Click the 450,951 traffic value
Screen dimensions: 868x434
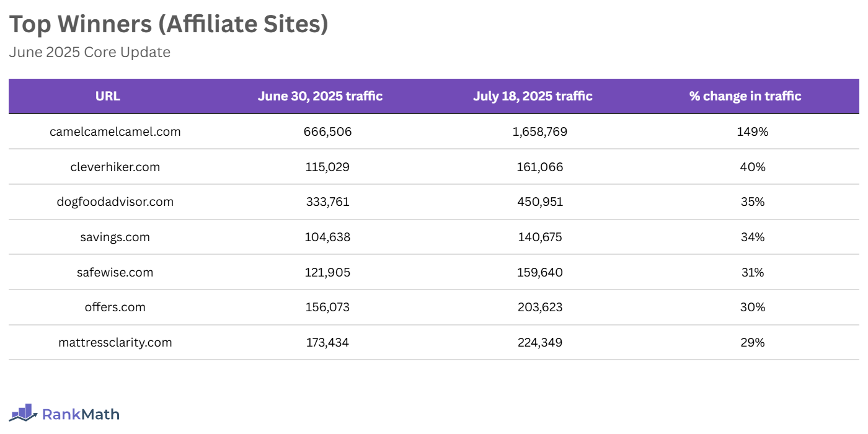(540, 201)
